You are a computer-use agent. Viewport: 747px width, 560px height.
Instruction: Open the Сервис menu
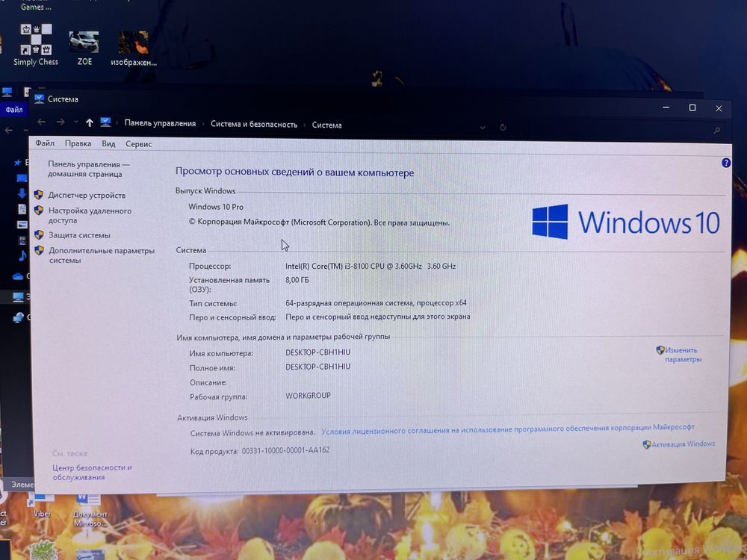(139, 144)
